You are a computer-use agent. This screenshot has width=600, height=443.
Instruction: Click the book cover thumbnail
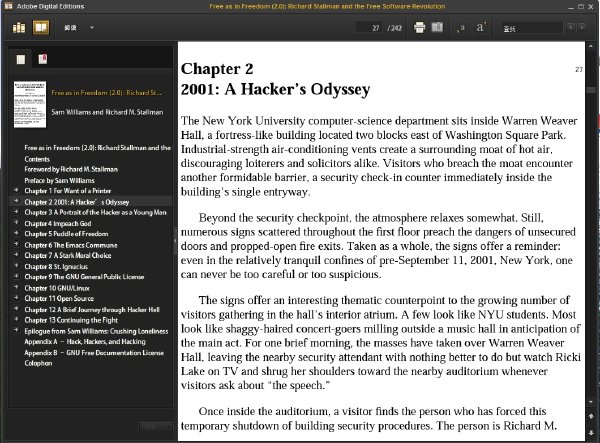click(30, 104)
